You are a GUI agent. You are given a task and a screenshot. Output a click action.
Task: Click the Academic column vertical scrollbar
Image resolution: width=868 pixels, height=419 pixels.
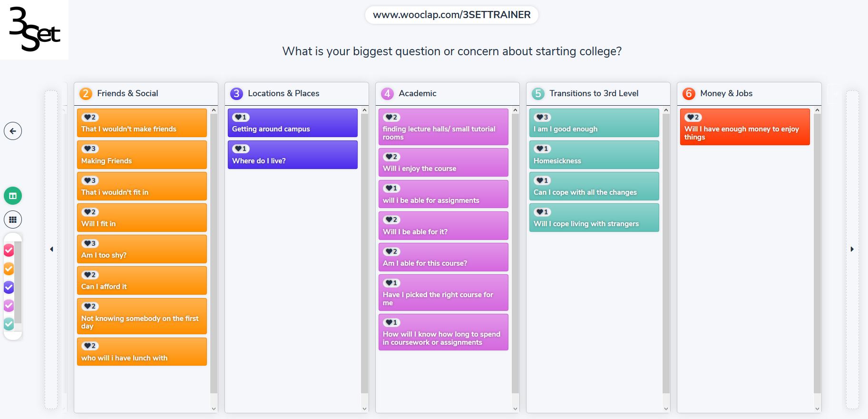coord(515,252)
